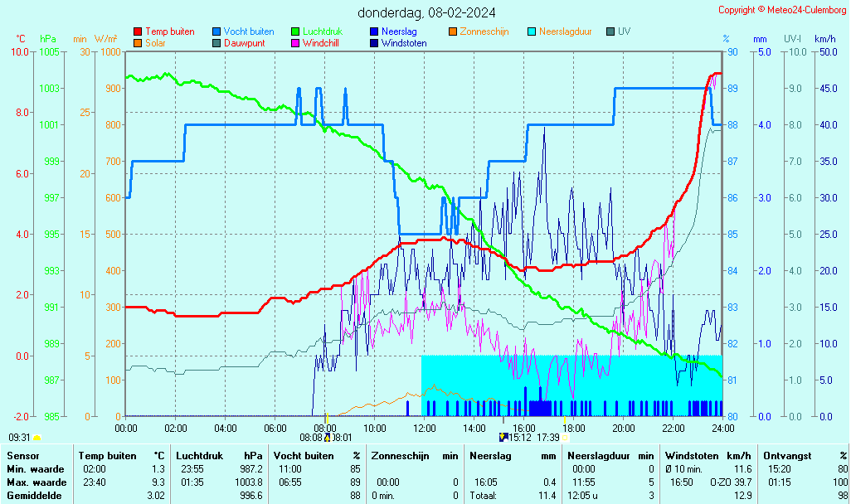Open the Copyright Meteo24-Culemborg link
The height and width of the screenshot is (504, 851).
(782, 10)
